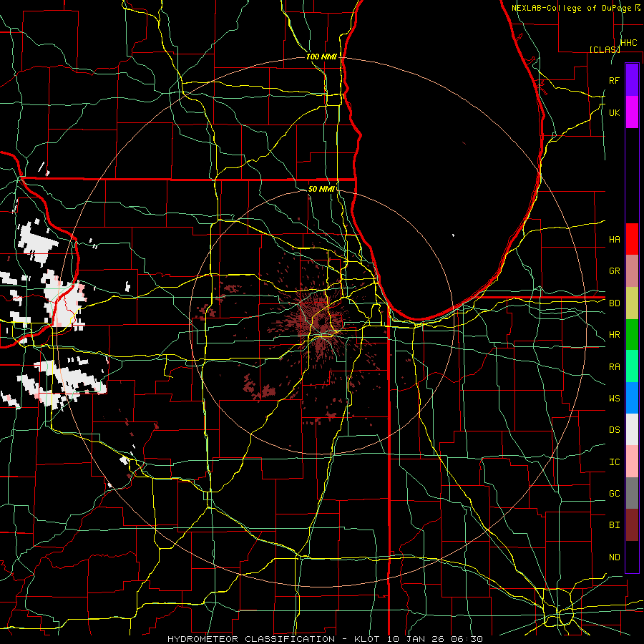Image resolution: width=644 pixels, height=644 pixels.
Task: Click the RF legend label
Action: (x=614, y=80)
